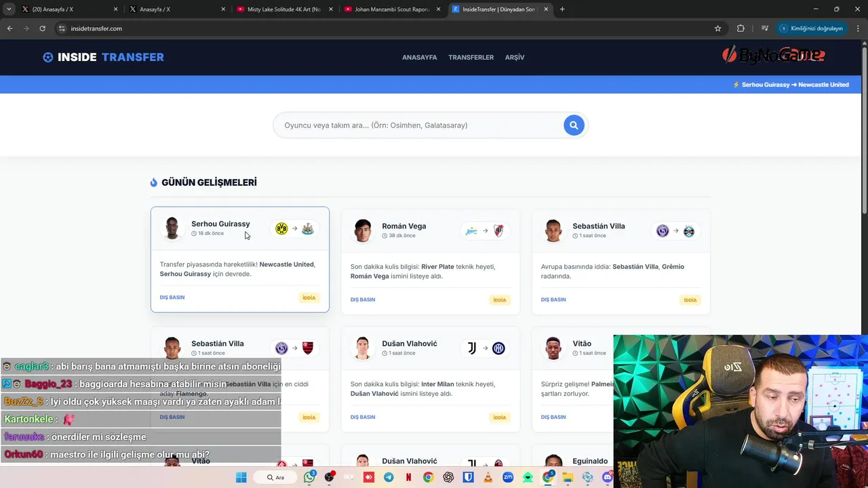The image size is (868, 488).
Task: Open Bitwarden from the taskbar
Action: pyautogui.click(x=468, y=477)
